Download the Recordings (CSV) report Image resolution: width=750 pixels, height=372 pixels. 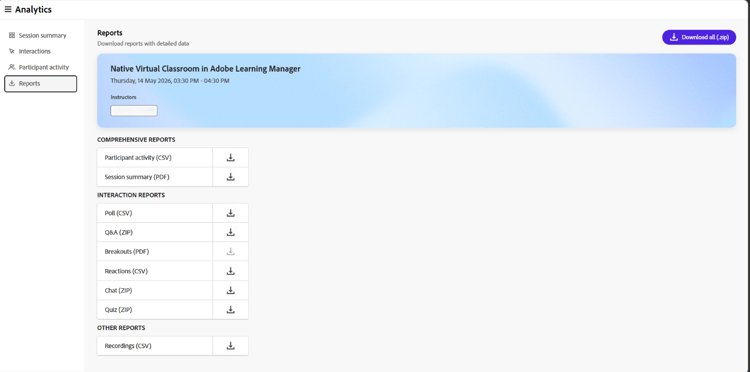(x=231, y=346)
